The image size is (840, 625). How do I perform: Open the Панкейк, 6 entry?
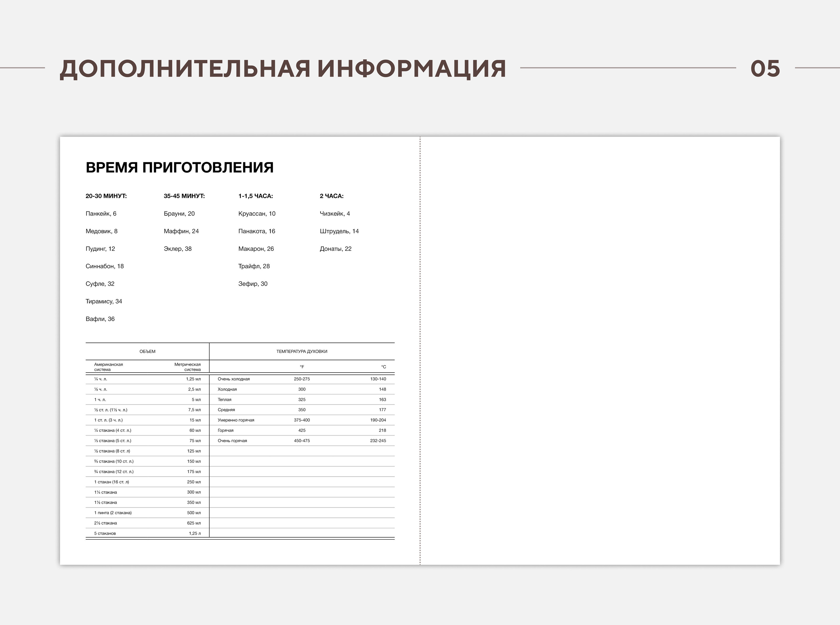101,214
